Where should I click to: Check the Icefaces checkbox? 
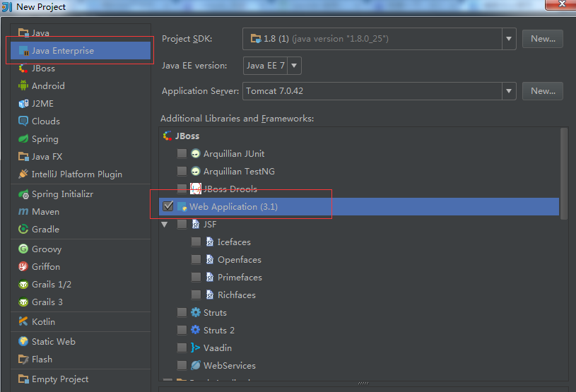point(196,242)
